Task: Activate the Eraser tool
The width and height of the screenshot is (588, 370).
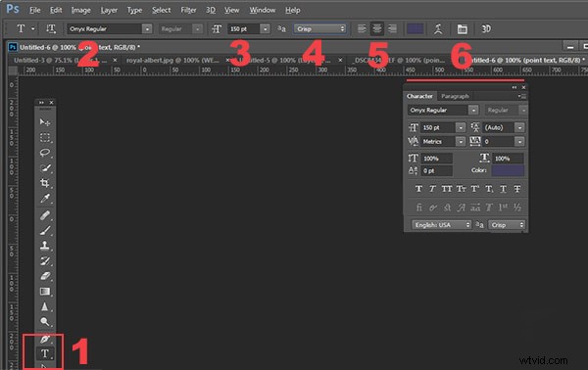Action: [45, 276]
